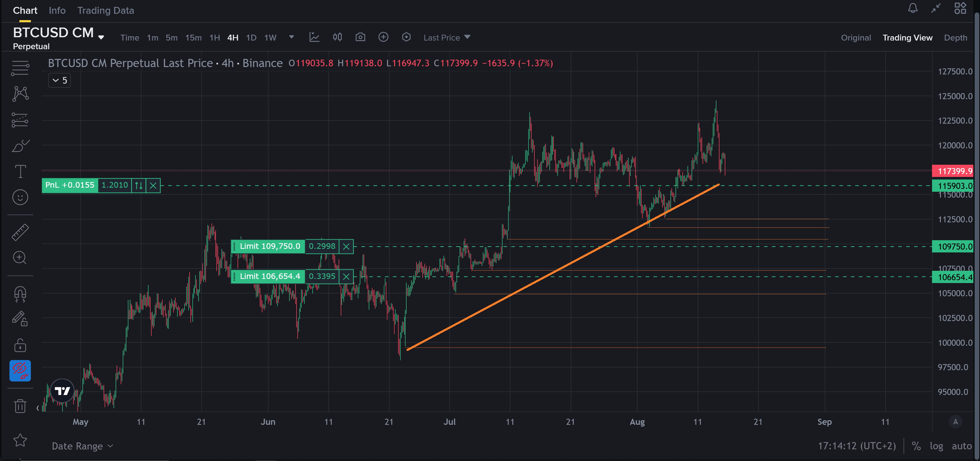This screenshot has width=980, height=461.
Task: Click the trash remove drawings icon
Action: coord(20,406)
